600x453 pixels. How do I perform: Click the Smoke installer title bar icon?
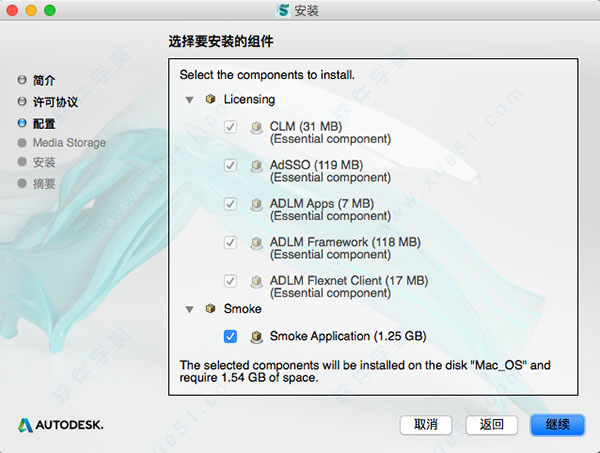click(x=283, y=10)
